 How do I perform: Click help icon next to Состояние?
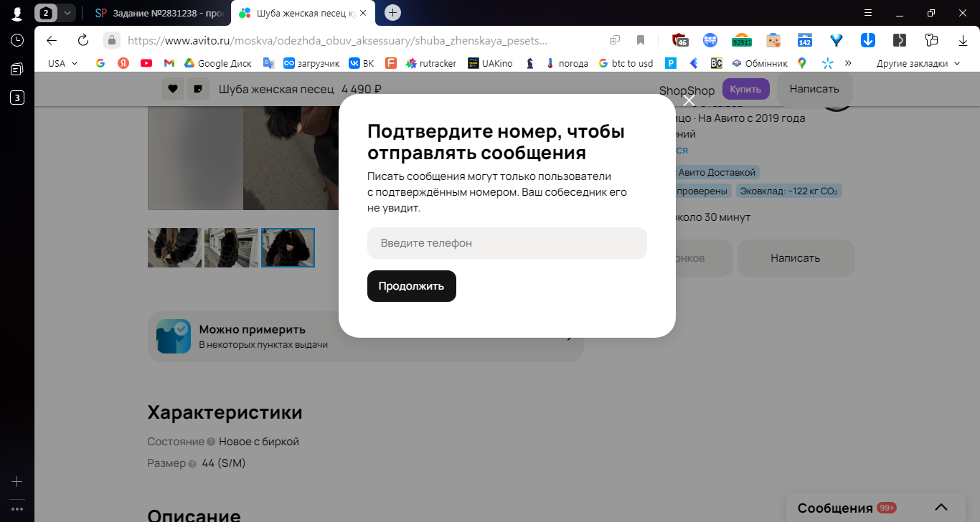click(x=211, y=442)
